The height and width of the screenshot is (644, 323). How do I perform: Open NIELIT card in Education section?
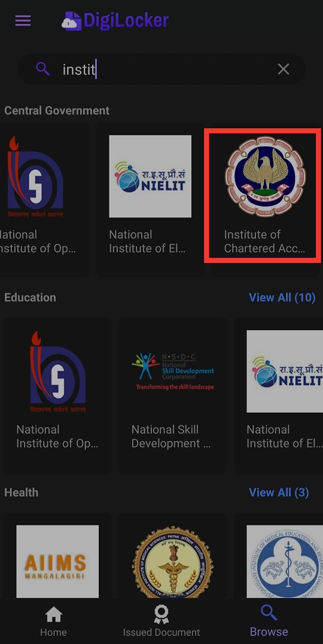[279, 395]
